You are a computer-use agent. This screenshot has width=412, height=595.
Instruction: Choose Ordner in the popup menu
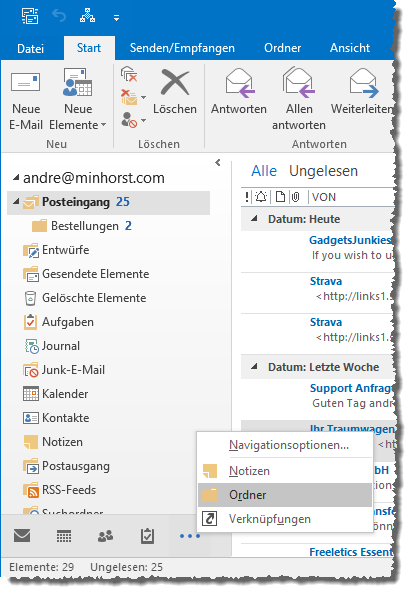285,495
